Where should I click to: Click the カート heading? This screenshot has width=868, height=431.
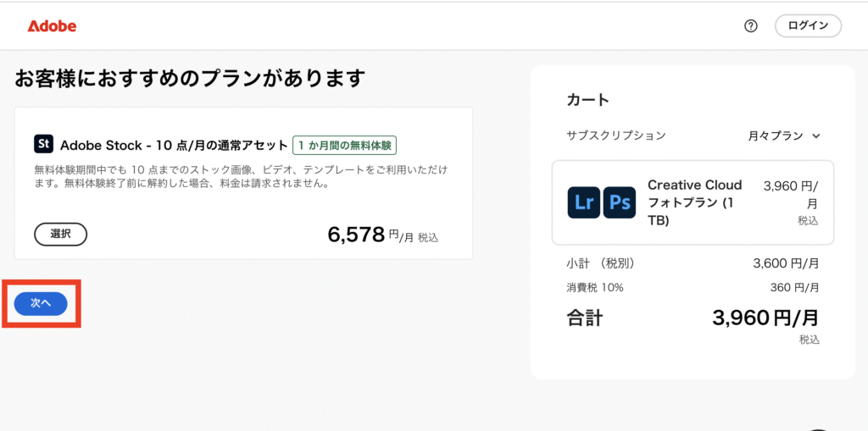coord(587,100)
